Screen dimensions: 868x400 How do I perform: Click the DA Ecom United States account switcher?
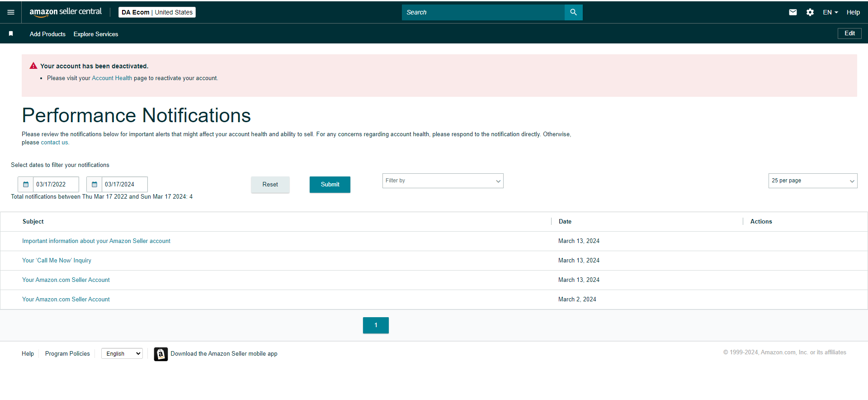(157, 12)
